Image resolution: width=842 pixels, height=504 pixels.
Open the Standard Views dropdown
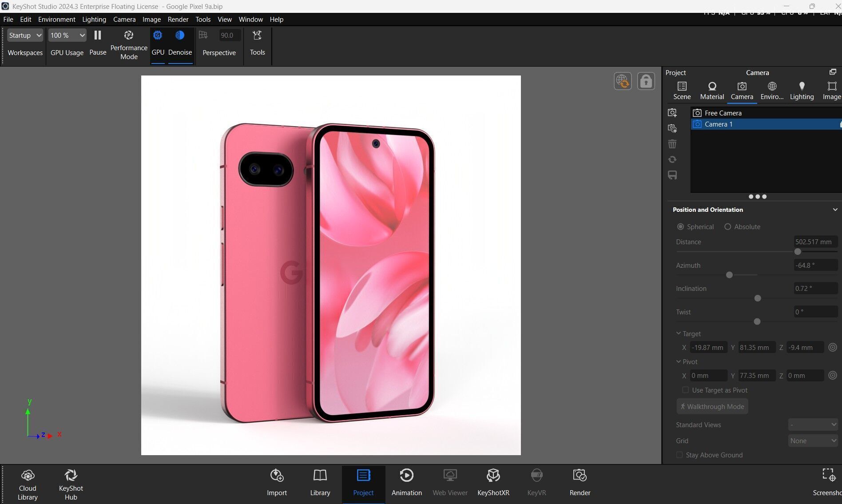[x=813, y=425]
